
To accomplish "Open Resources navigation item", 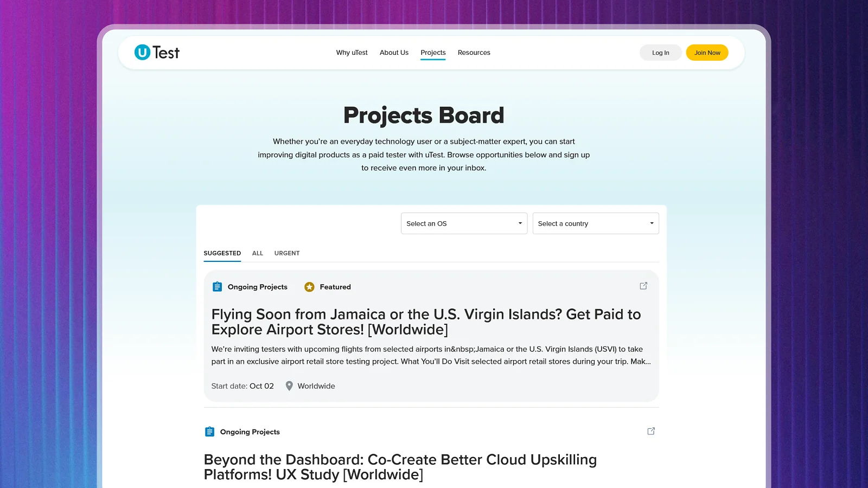I will click(474, 53).
